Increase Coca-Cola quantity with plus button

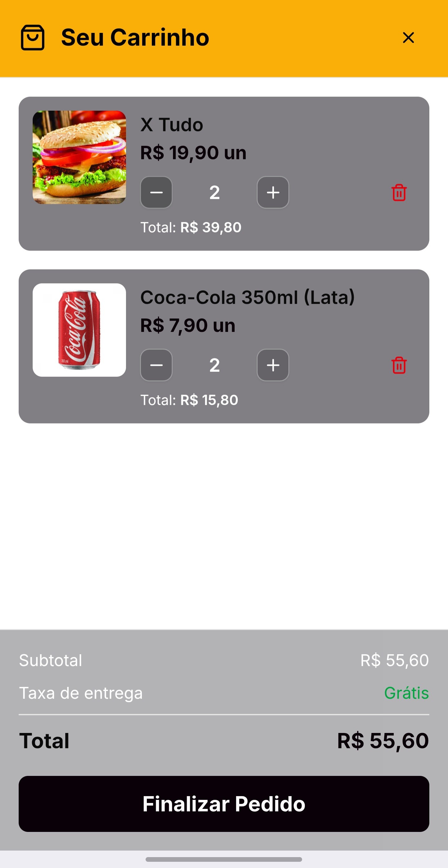[x=273, y=365]
